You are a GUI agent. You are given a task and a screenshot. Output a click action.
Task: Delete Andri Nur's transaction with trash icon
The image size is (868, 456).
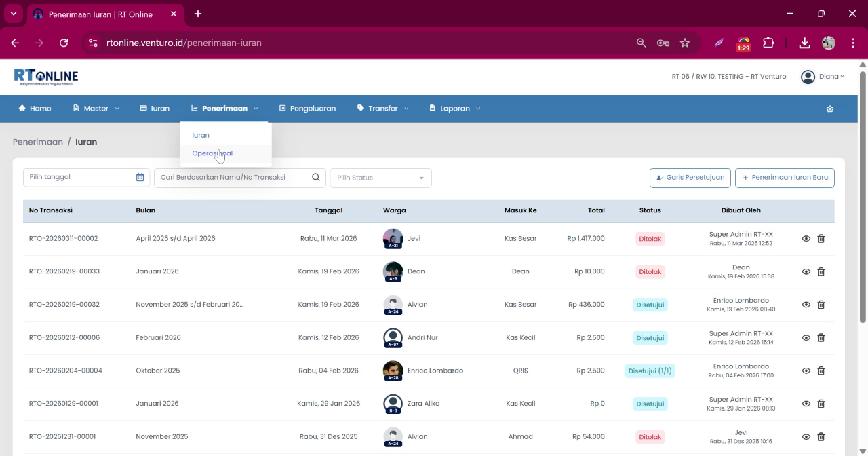coord(821,338)
